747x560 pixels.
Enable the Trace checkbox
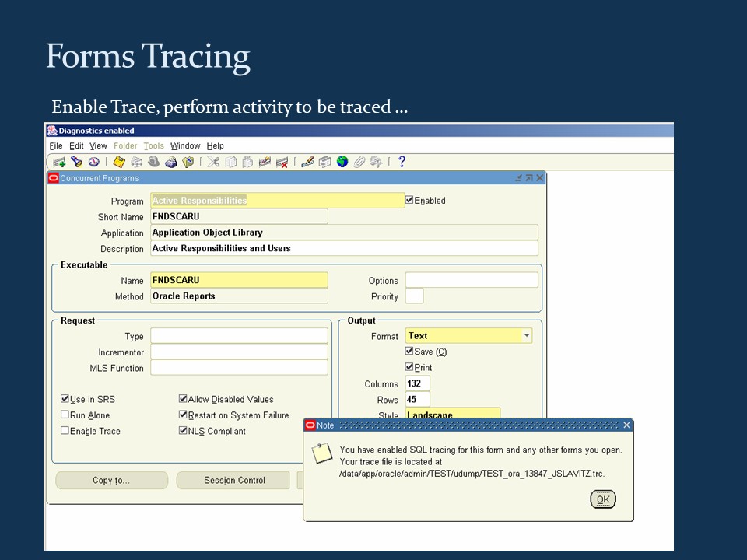65,431
